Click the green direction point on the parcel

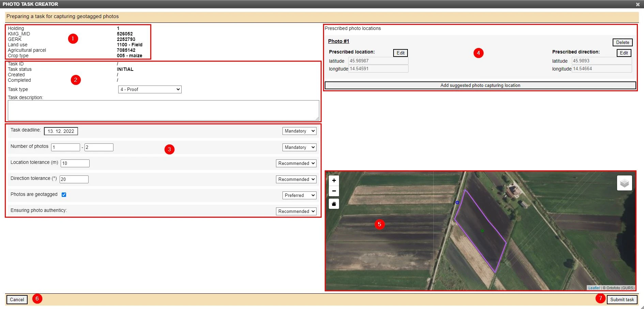(x=482, y=231)
